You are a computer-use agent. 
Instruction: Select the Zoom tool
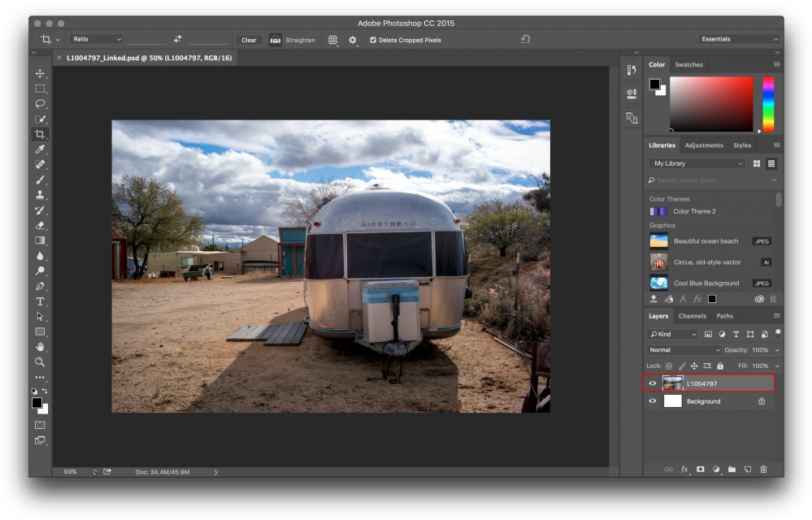coord(40,362)
